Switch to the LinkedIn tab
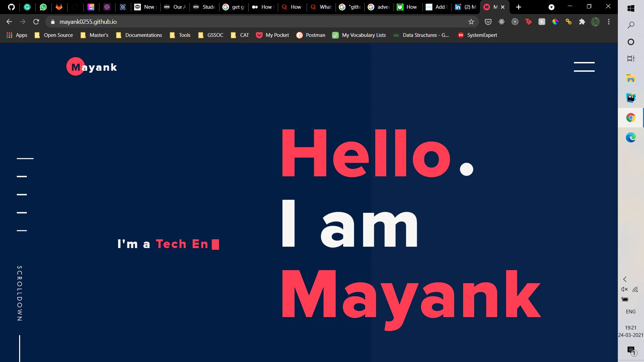 (x=466, y=7)
